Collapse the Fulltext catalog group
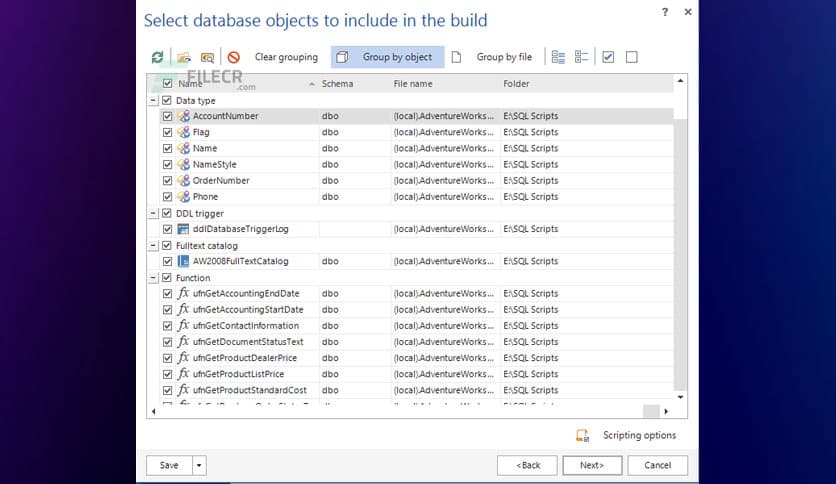836x484 pixels. click(153, 246)
